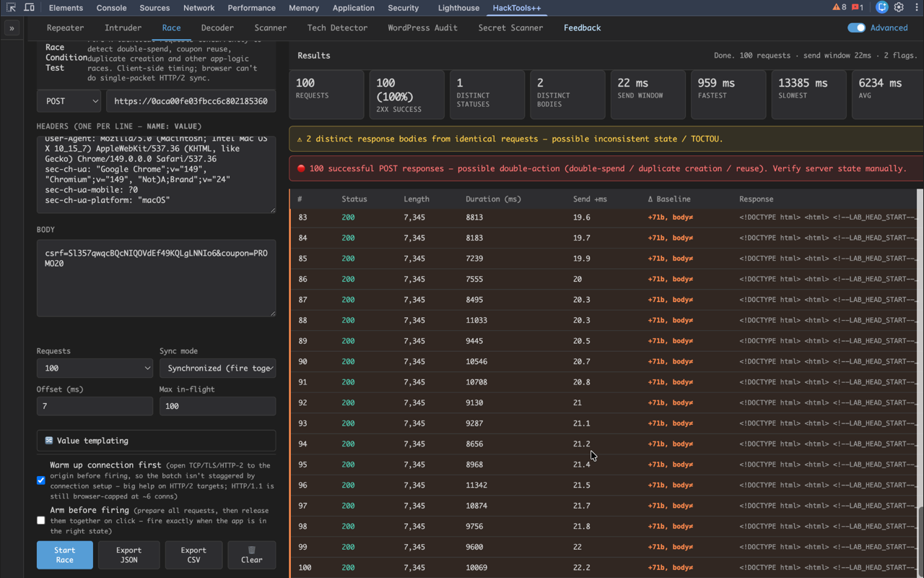Screen dimensions: 924x578
Task: Click the yellow distinct response bodies warning
Action: point(606,139)
